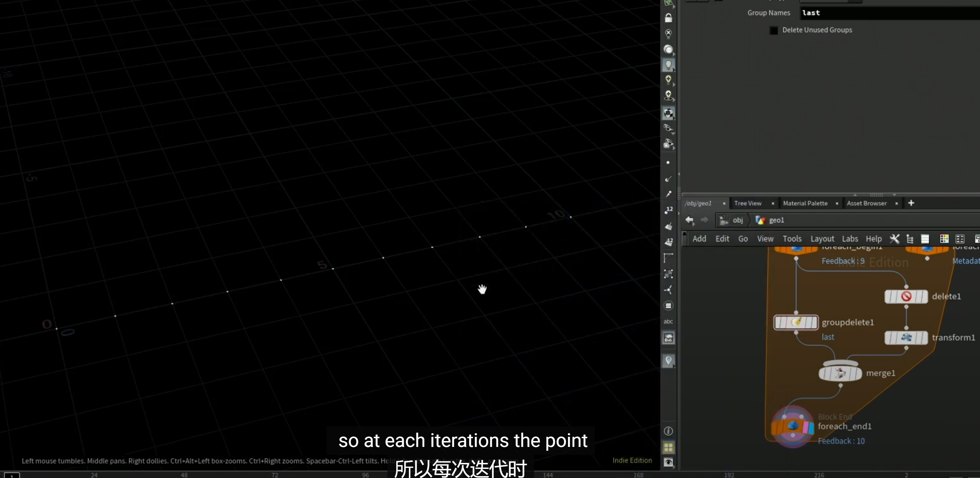
Task: Select the merge1 node
Action: pyautogui.click(x=840, y=373)
